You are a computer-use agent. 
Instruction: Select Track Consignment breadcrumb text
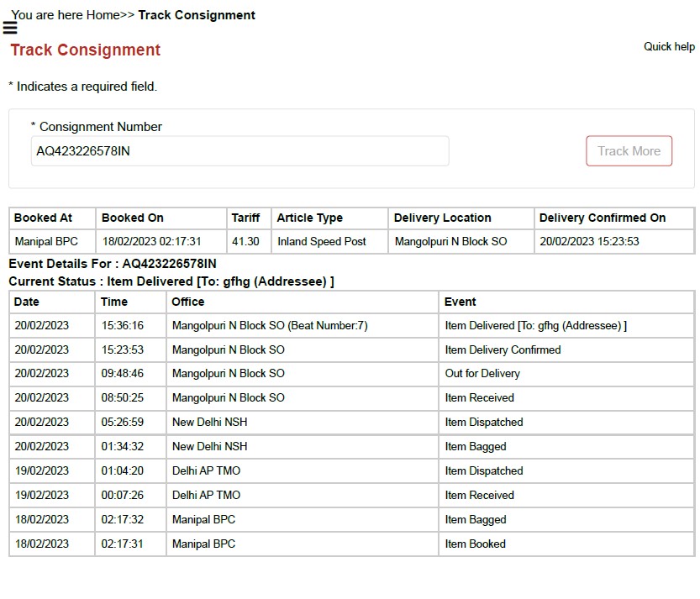coord(197,15)
